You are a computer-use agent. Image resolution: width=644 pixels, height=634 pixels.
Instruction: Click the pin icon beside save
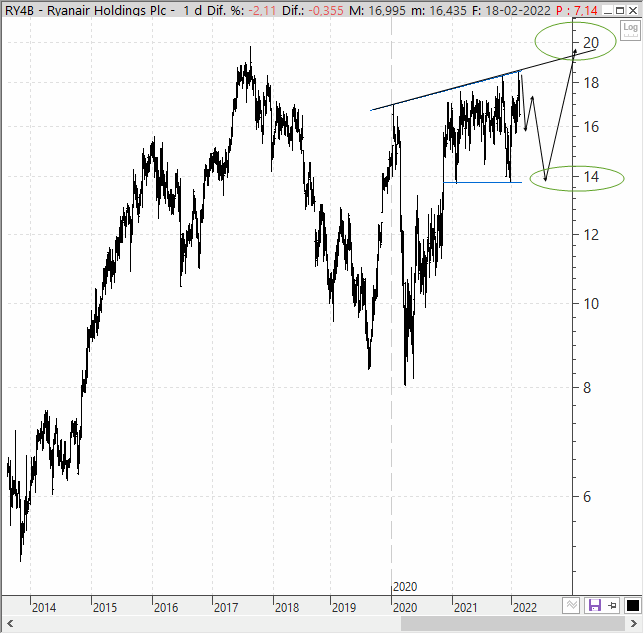(612, 605)
